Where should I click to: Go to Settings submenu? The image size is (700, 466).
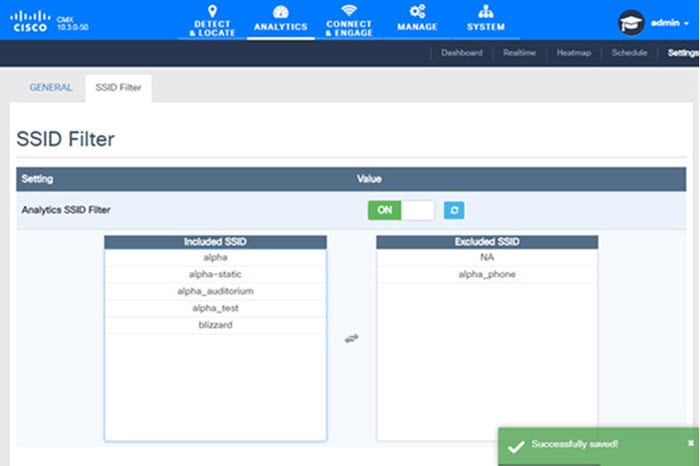pyautogui.click(x=683, y=53)
